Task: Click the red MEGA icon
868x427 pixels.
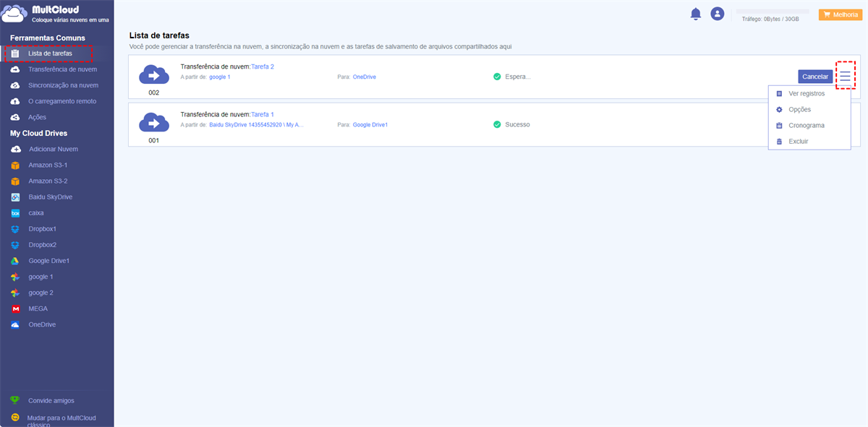Action: (x=14, y=309)
